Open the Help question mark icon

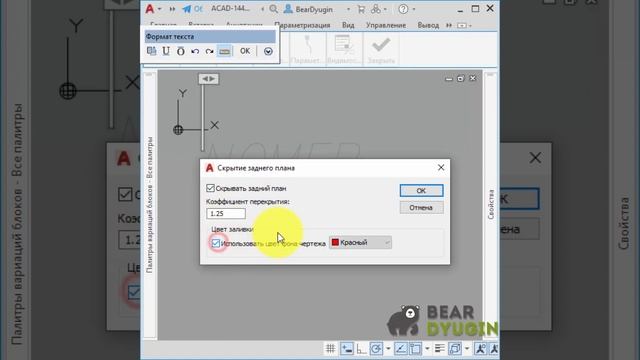403,9
